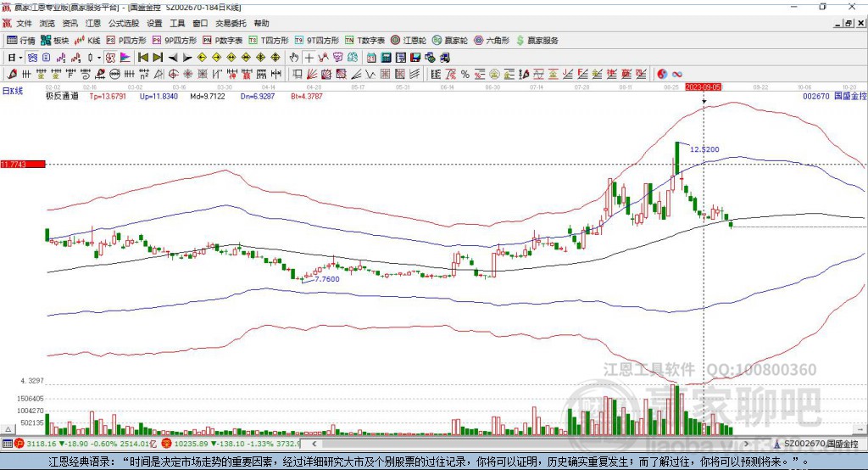Click the 002670 国盛金控 stock label
The image size is (868, 470).
coord(835,97)
